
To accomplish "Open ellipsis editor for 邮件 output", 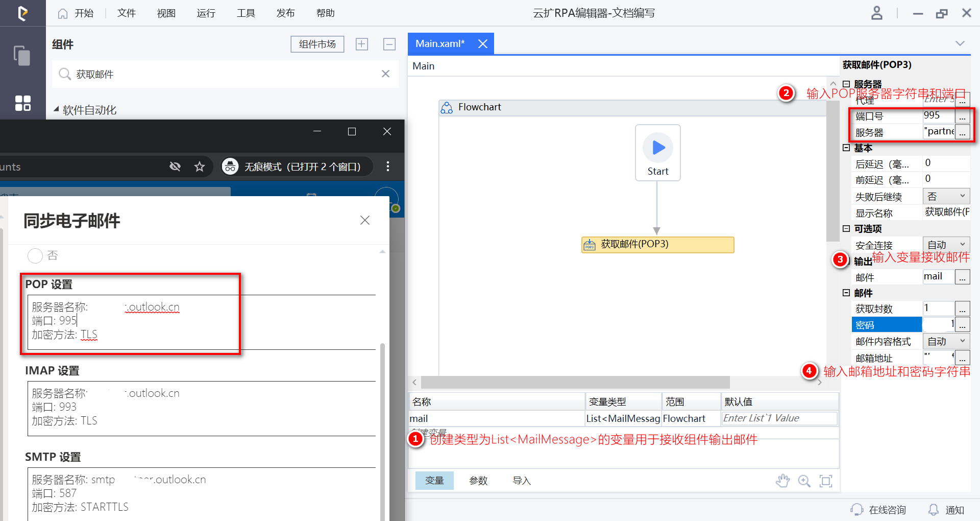I will 962,277.
